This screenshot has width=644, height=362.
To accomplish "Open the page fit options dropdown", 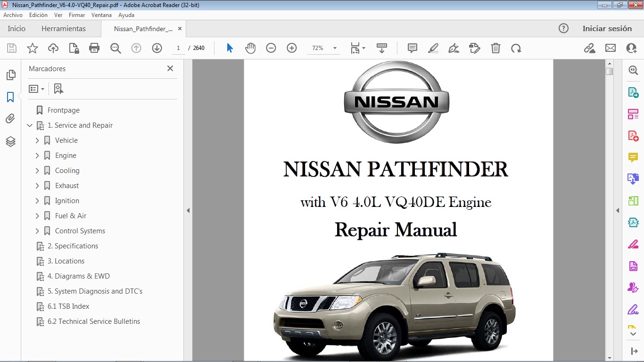I will [358, 48].
